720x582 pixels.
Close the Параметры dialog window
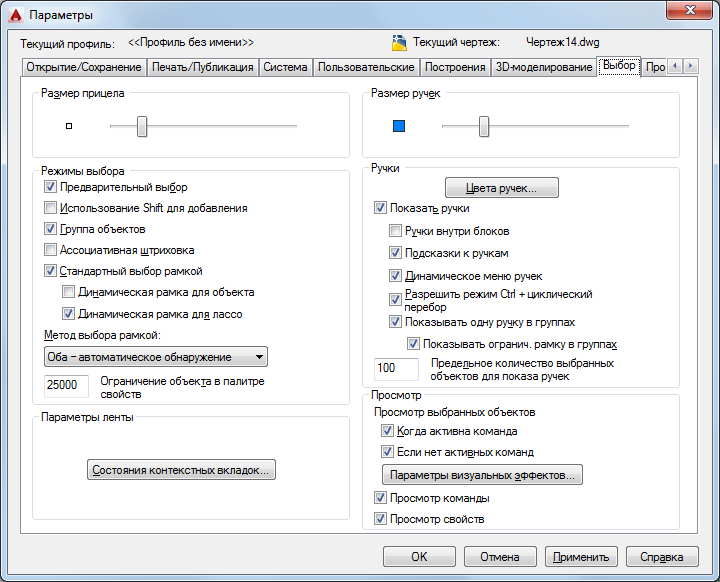[x=689, y=10]
